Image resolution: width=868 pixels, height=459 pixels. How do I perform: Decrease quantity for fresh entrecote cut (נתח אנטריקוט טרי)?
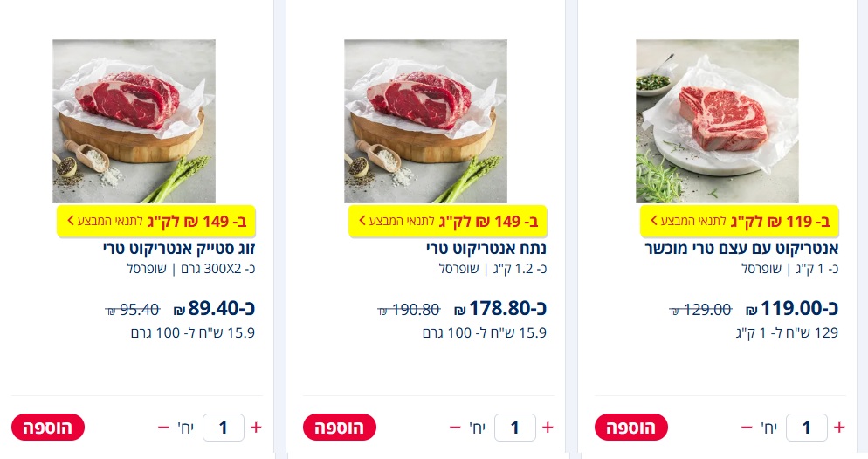[455, 428]
